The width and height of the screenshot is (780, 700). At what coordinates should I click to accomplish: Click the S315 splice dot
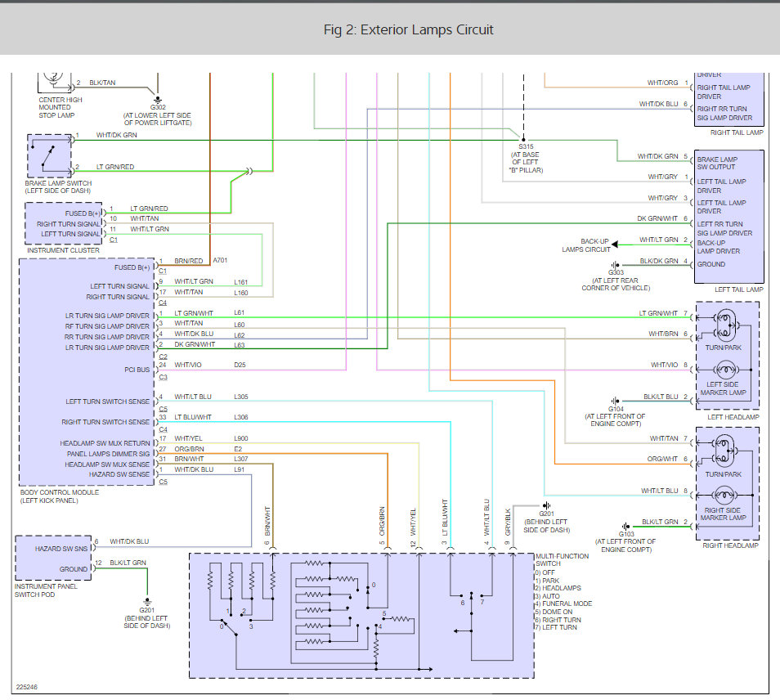click(523, 140)
